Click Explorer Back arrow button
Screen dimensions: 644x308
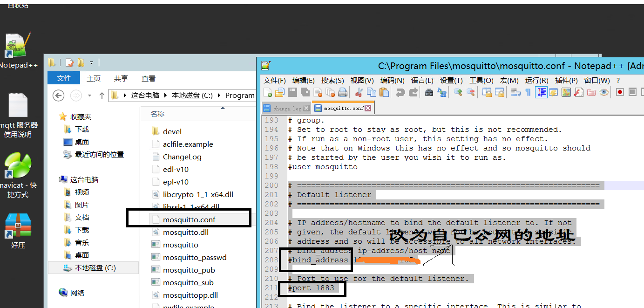[x=58, y=96]
